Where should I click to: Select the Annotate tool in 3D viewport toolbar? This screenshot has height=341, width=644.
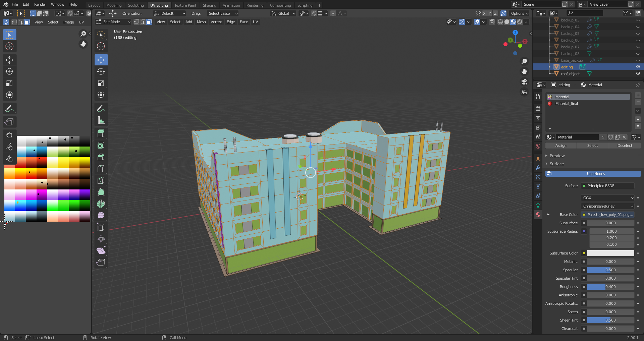click(101, 109)
